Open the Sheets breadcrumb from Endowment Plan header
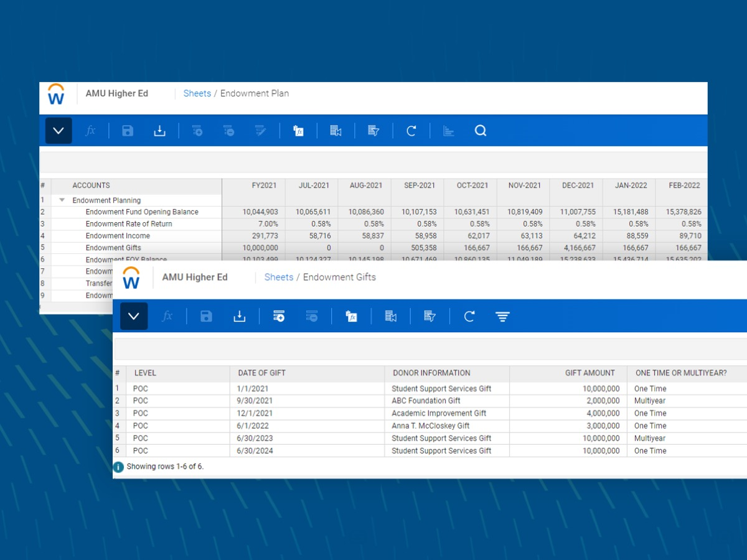 (x=197, y=93)
